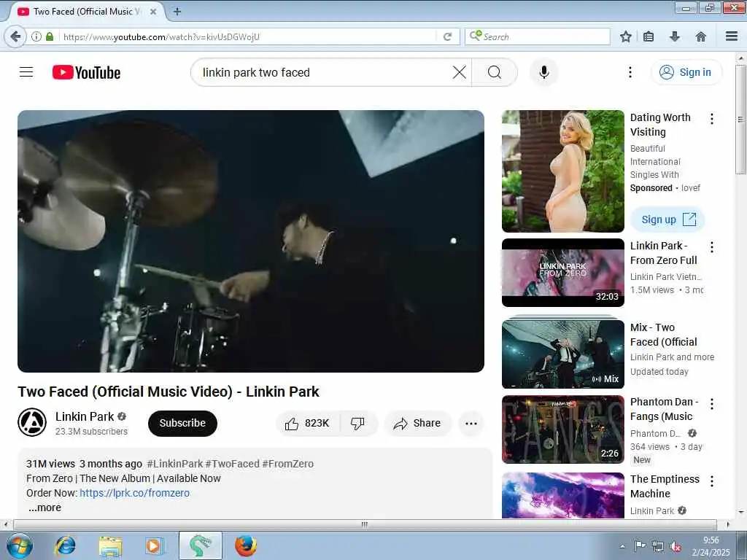Go back with Firefox back arrow
Viewport: 747px width, 560px height.
[x=15, y=36]
